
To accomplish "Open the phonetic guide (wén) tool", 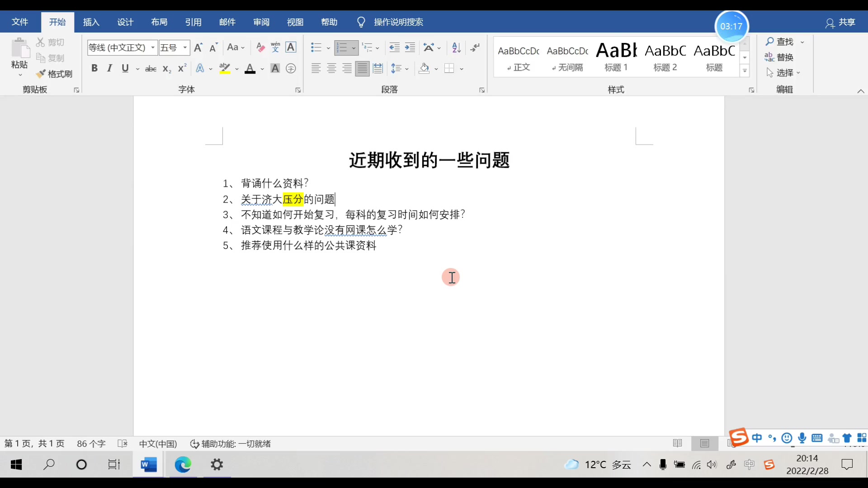I will [x=275, y=47].
